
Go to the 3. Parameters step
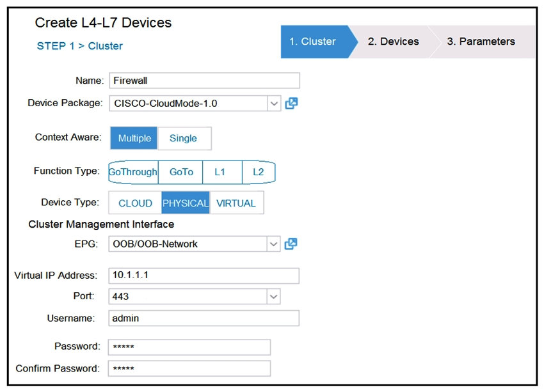click(x=483, y=42)
